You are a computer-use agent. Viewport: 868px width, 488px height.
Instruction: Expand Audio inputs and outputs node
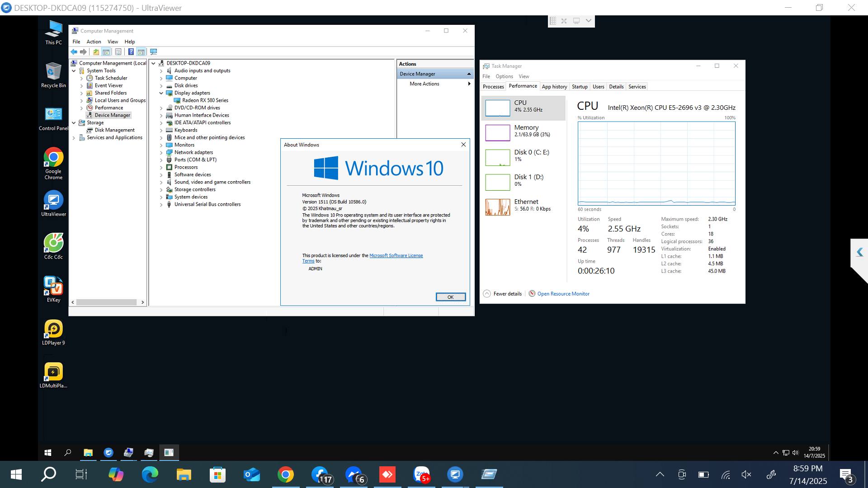point(161,71)
